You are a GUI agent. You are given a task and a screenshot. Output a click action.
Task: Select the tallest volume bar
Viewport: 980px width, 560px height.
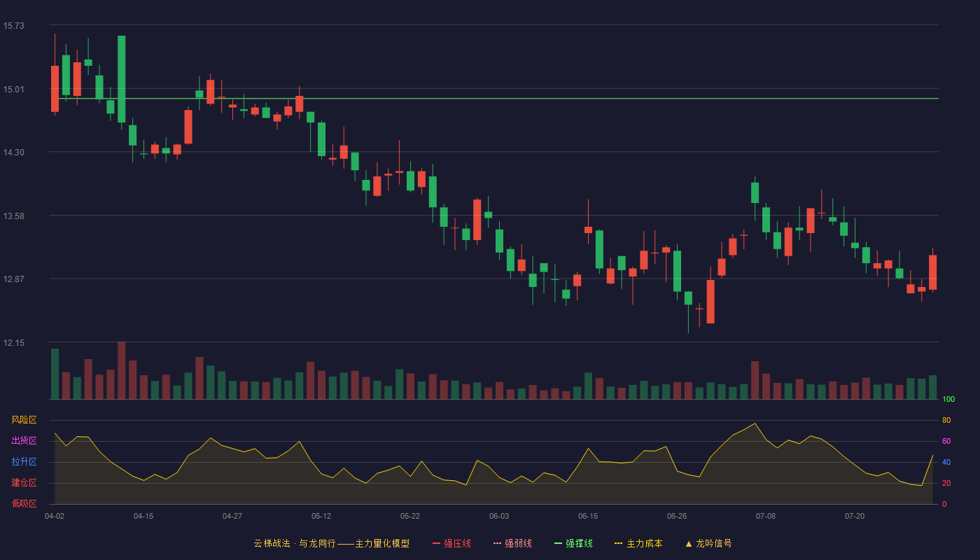pos(122,370)
